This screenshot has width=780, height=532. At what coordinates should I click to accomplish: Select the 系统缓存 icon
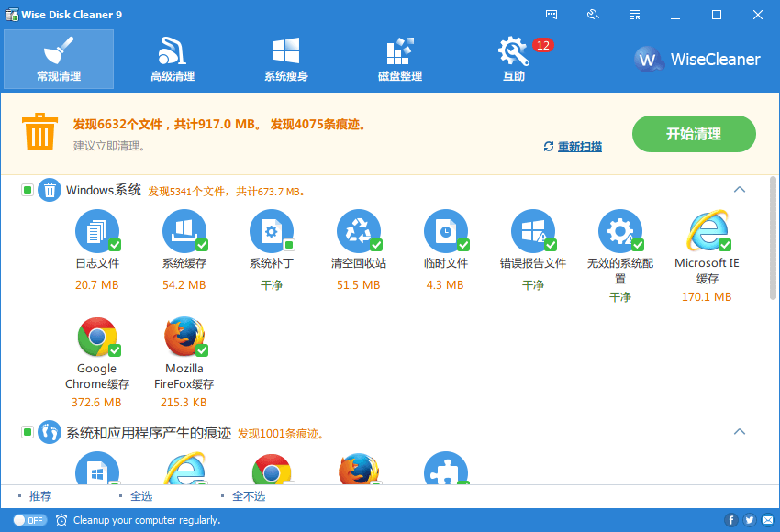tap(184, 231)
